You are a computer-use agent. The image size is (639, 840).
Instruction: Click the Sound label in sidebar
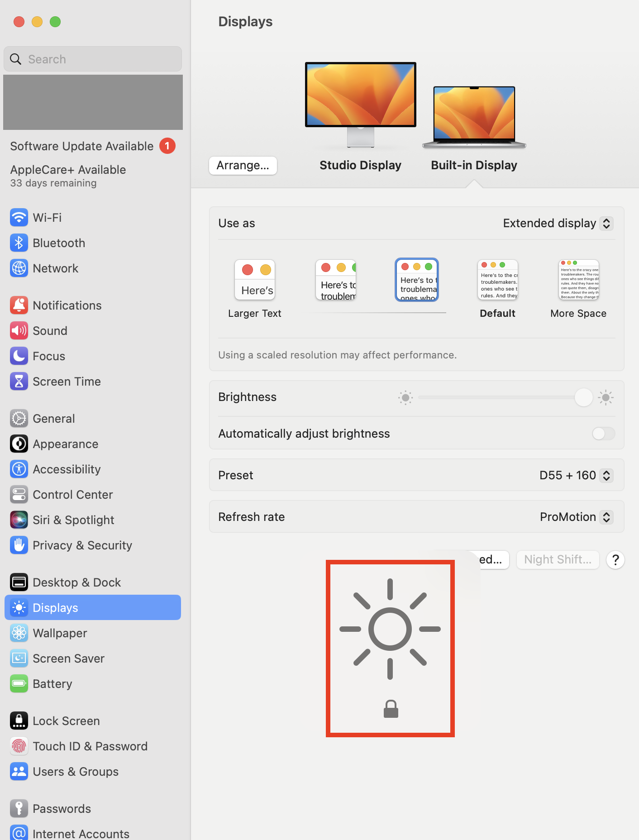[50, 331]
